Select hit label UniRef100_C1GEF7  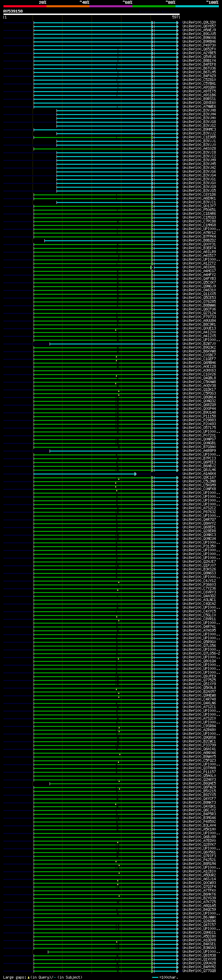pos(199,359)
